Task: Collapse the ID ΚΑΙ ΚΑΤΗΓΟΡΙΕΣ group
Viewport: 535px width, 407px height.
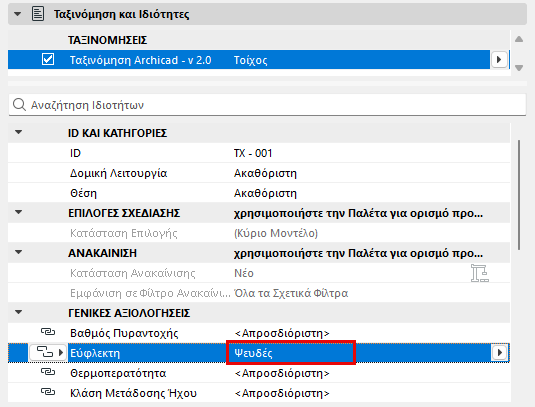Action: click(x=18, y=132)
